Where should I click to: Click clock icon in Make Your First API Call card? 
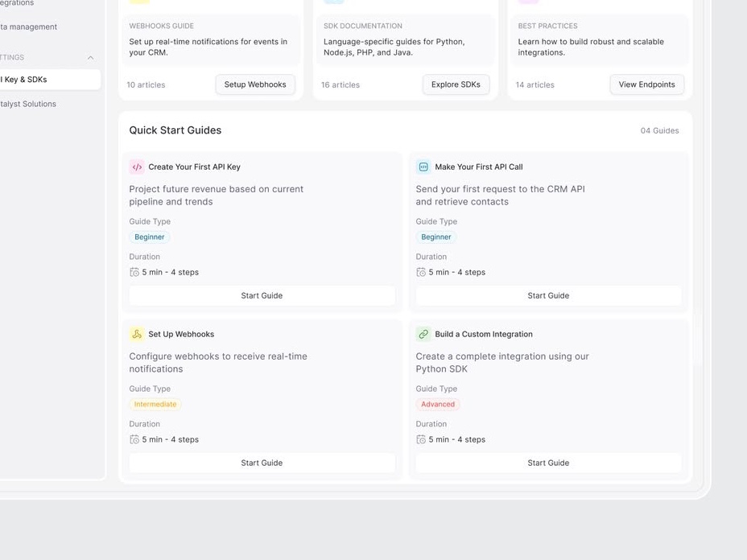(421, 273)
